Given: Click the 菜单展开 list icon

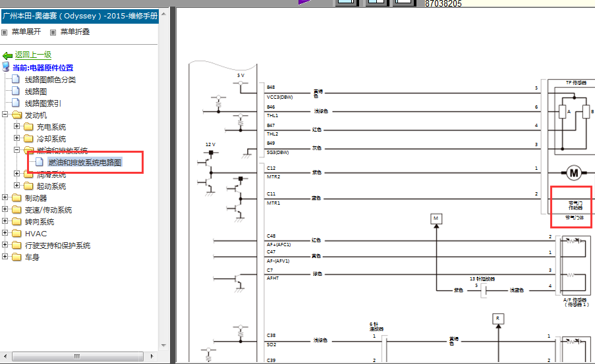Looking at the screenshot, I should [5, 33].
